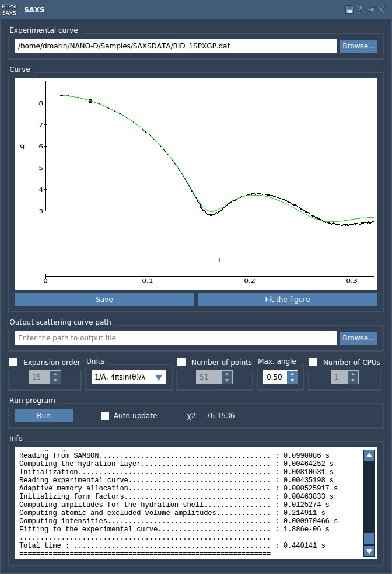Open the Units dropdown

[129, 377]
